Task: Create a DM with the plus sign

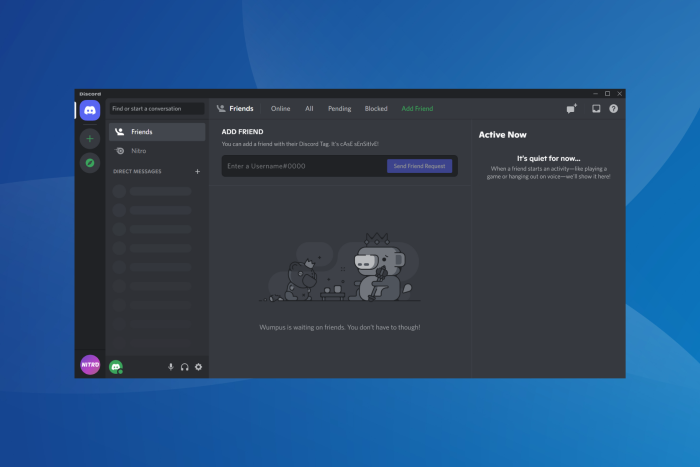Action: (x=197, y=171)
